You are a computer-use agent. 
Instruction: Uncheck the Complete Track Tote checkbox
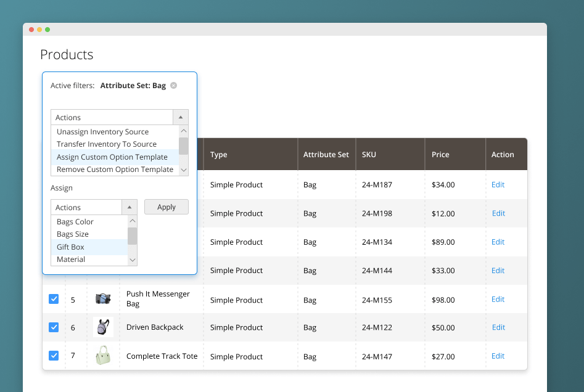click(54, 356)
